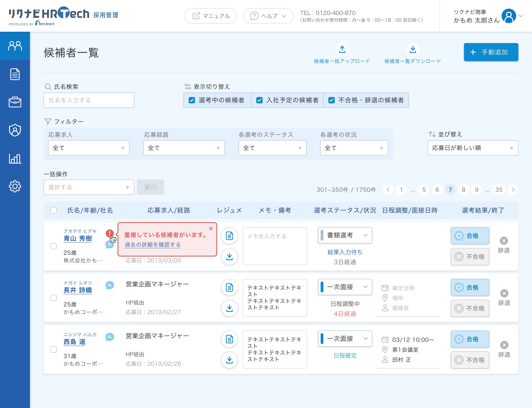Click the 候補者一覧ダウンロード download icon

[412, 50]
